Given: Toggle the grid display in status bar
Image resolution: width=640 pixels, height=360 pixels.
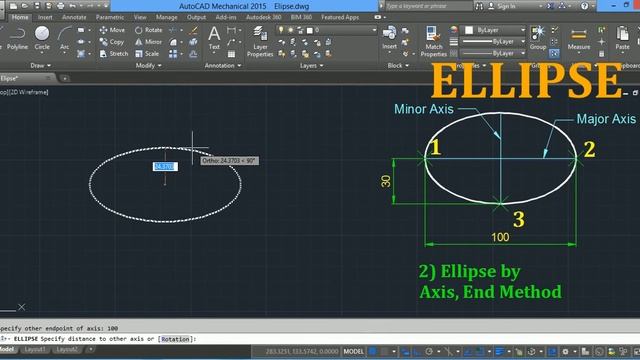Looking at the screenshot, I should coord(373,351).
